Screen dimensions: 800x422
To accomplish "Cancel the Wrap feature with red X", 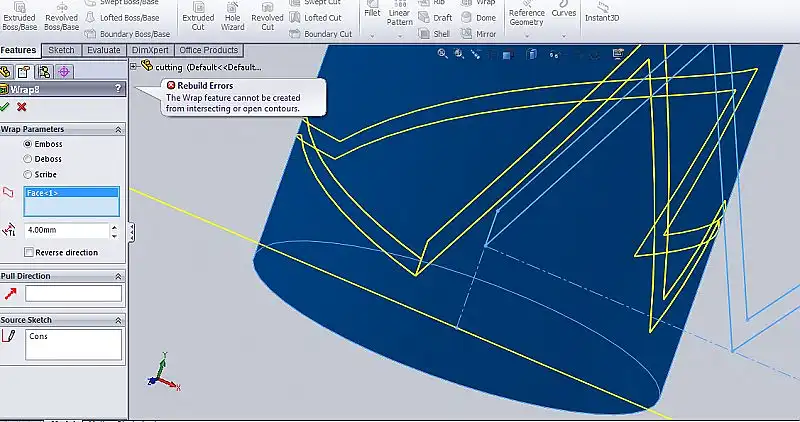I will pyautogui.click(x=21, y=107).
